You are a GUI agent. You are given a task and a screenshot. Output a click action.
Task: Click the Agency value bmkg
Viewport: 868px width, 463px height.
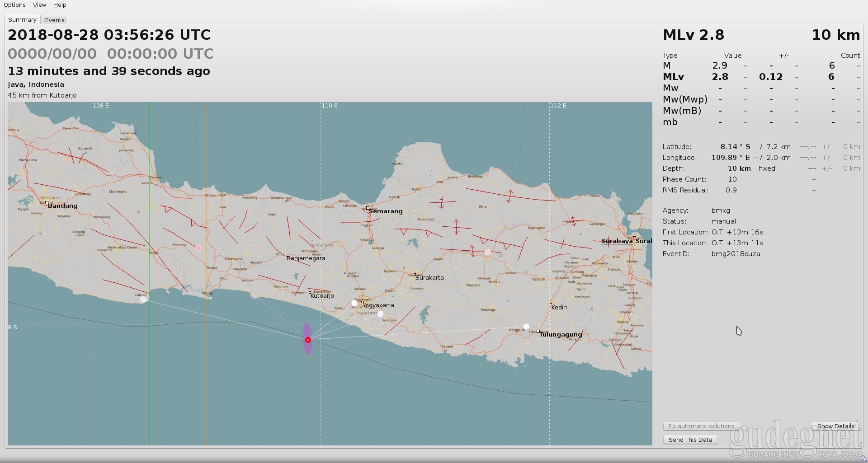(721, 210)
